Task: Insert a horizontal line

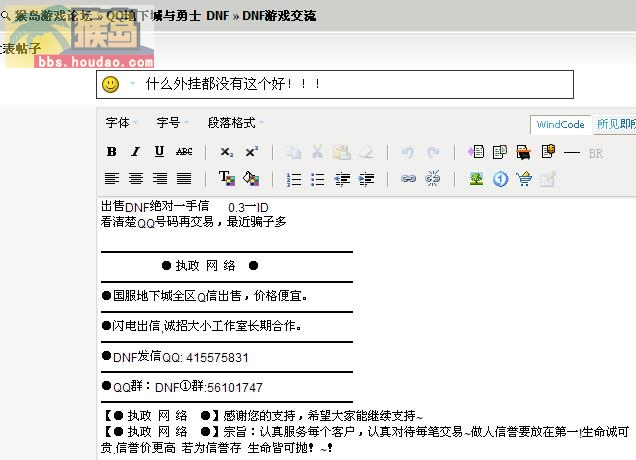Action: coord(572,153)
